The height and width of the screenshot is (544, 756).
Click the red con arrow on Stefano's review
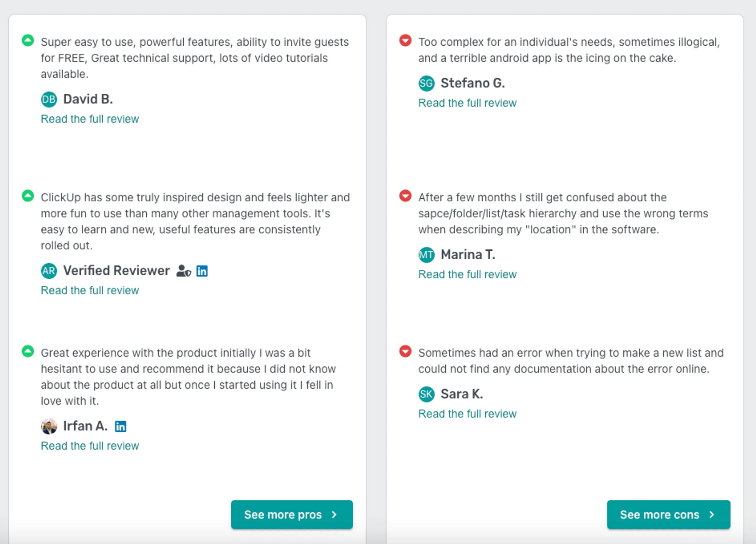point(405,40)
